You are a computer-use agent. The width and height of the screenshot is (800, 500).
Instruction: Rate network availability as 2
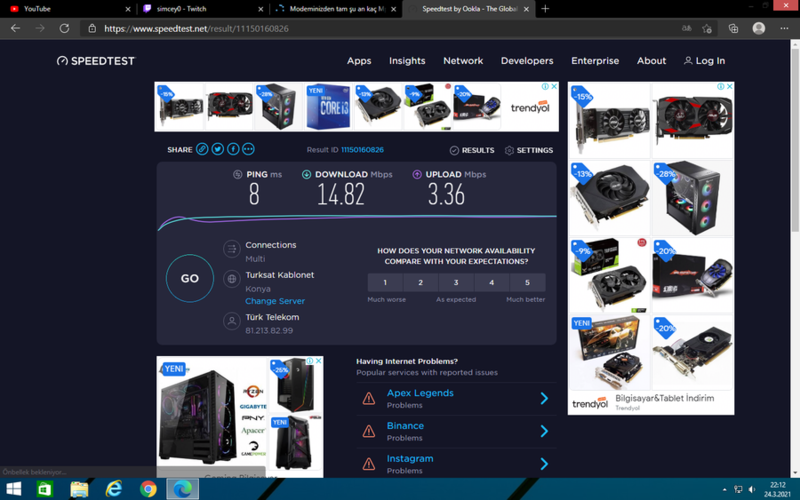[x=420, y=282]
